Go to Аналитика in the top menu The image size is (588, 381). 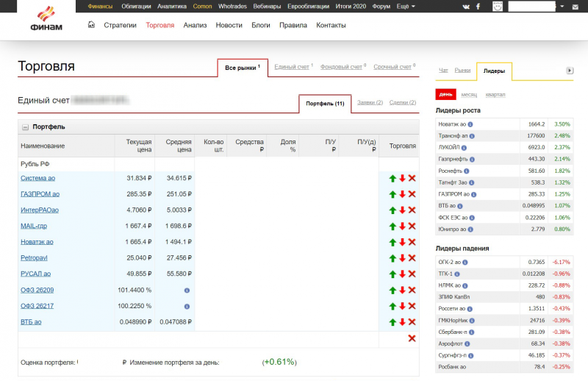[x=172, y=6]
